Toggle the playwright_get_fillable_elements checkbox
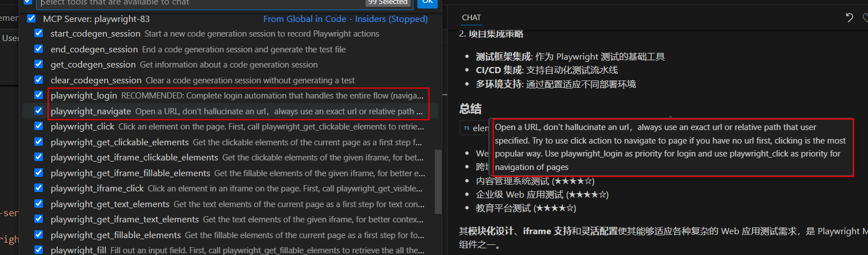Image resolution: width=868 pixels, height=255 pixels. pyautogui.click(x=38, y=234)
